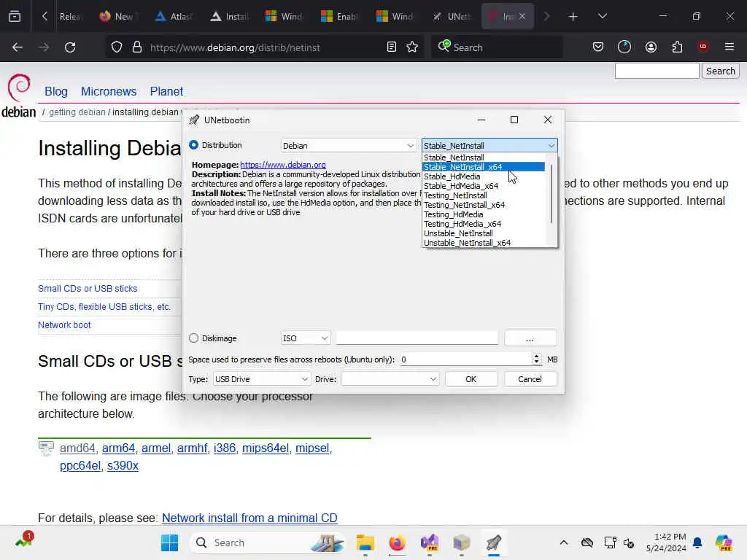Click the disk image path field
This screenshot has width=747, height=560.
tap(417, 338)
